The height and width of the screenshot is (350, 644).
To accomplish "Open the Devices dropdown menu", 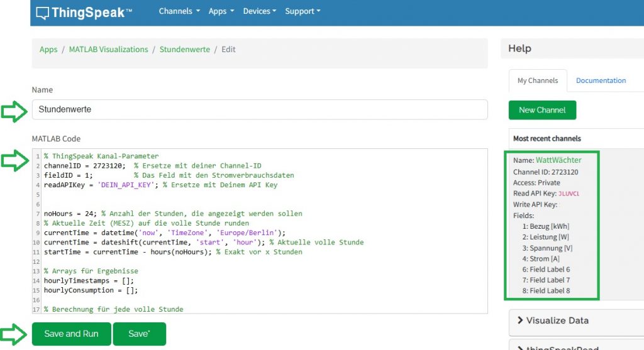I will [x=260, y=11].
